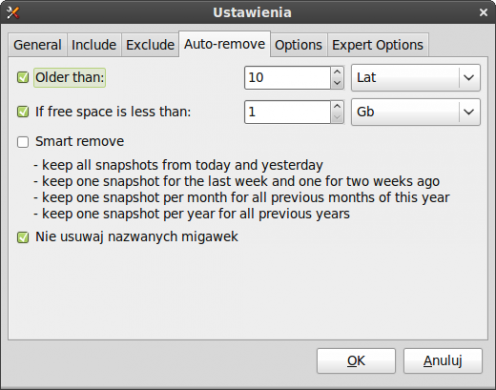Open the Include tab
This screenshot has height=390, width=496.
94,45
